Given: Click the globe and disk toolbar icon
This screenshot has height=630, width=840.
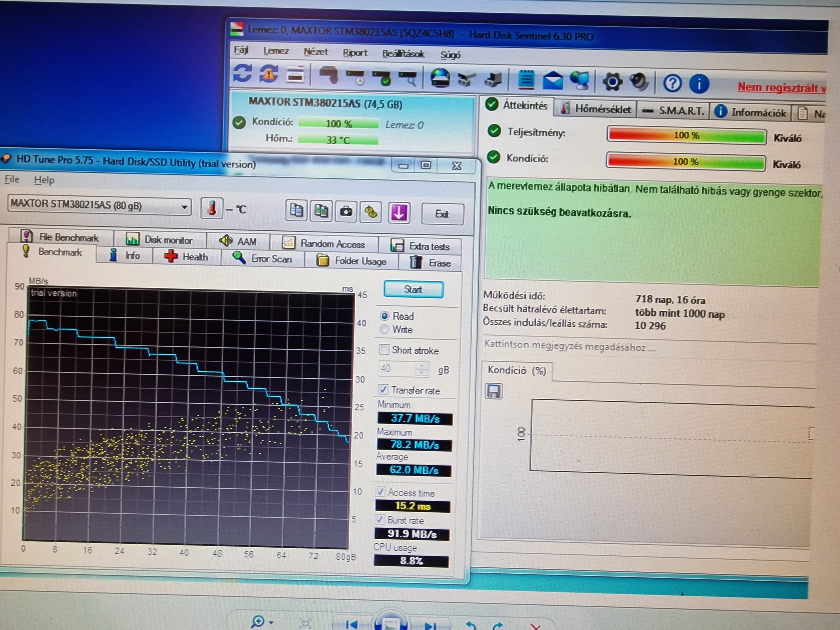Looking at the screenshot, I should pyautogui.click(x=440, y=78).
